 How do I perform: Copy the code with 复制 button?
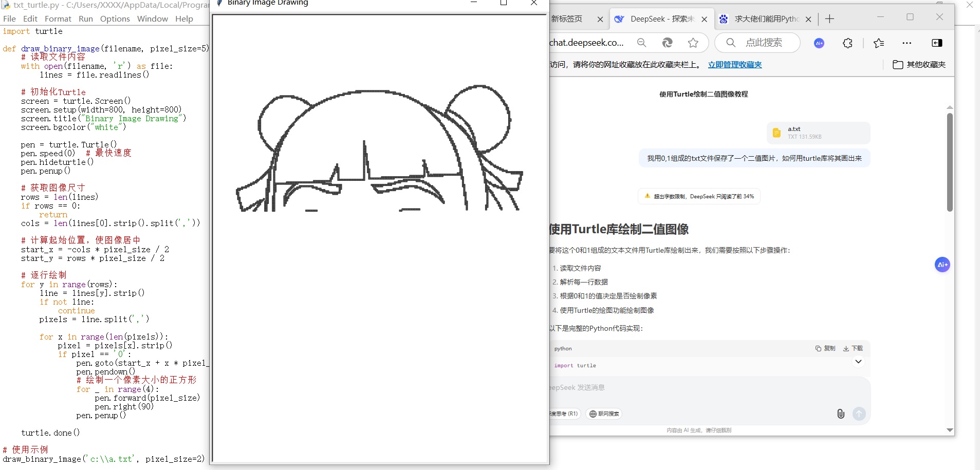[x=825, y=348]
